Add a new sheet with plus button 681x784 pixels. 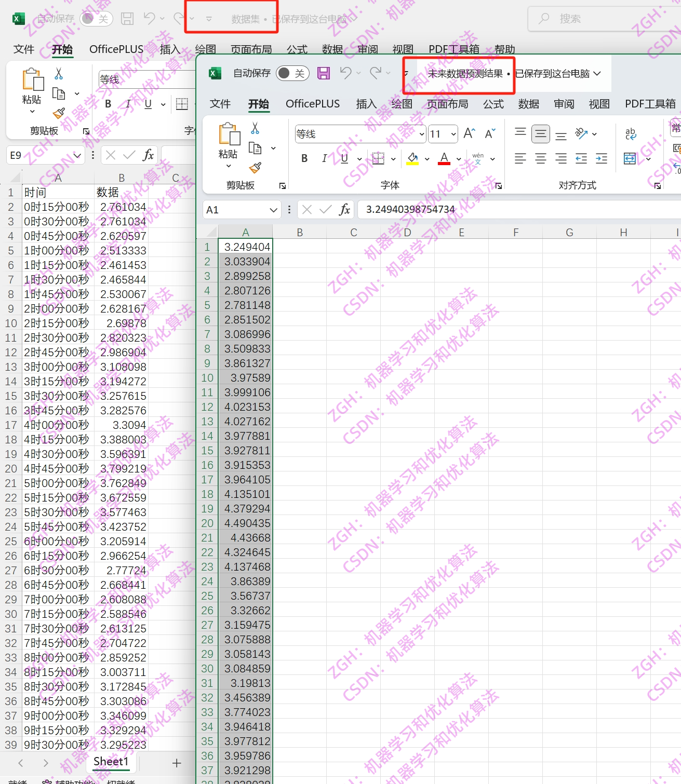(x=177, y=763)
